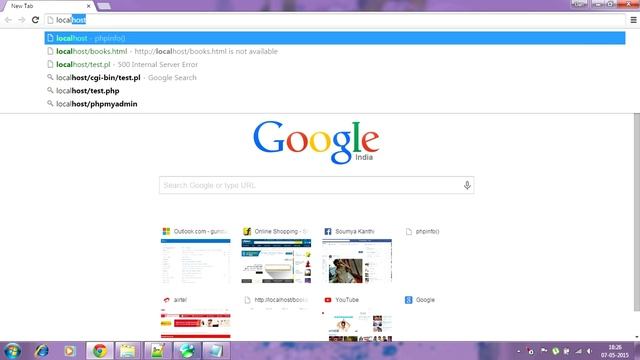Open the volume speaker tray icon
Viewport: 640px width, 360px height.
589,351
